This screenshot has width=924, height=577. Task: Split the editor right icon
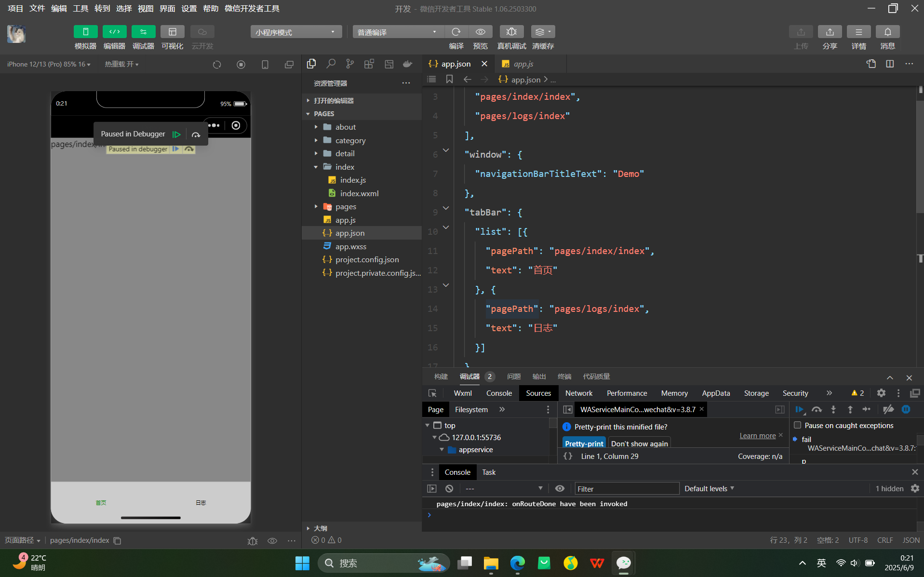pos(890,64)
